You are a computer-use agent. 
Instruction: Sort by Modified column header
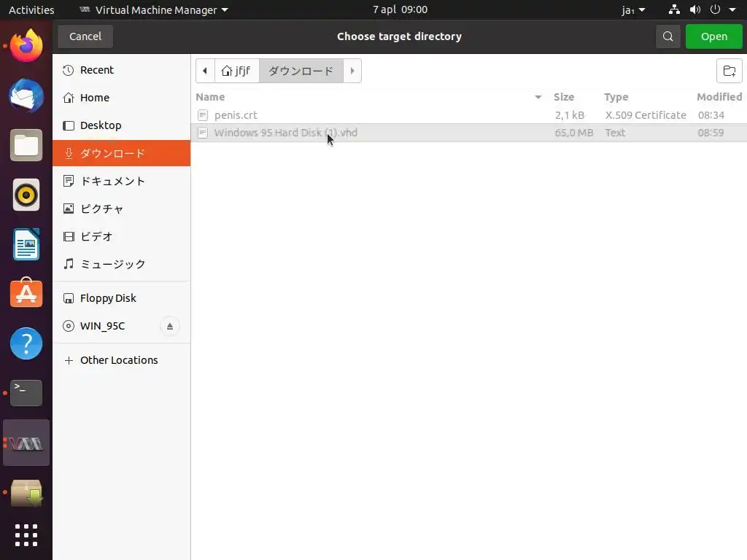tap(719, 97)
